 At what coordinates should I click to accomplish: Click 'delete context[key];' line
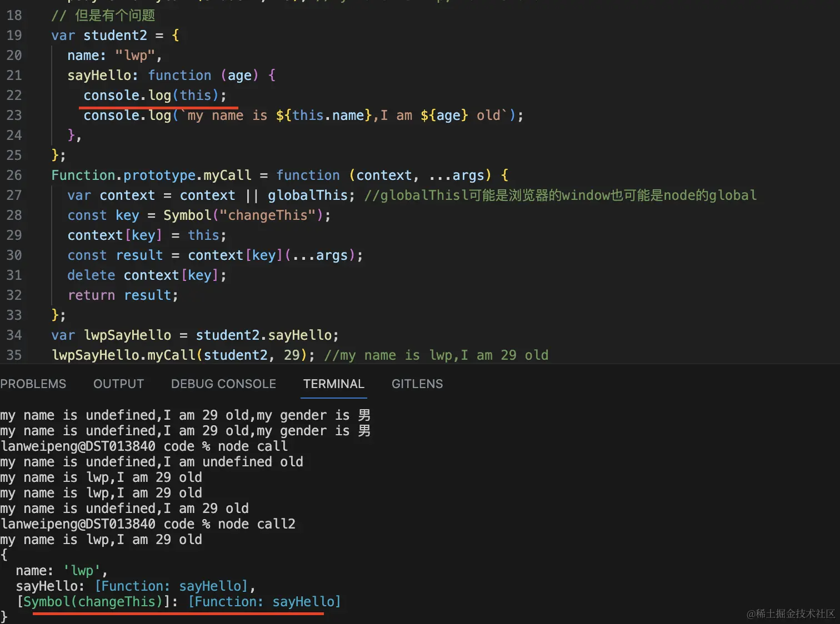pos(147,275)
